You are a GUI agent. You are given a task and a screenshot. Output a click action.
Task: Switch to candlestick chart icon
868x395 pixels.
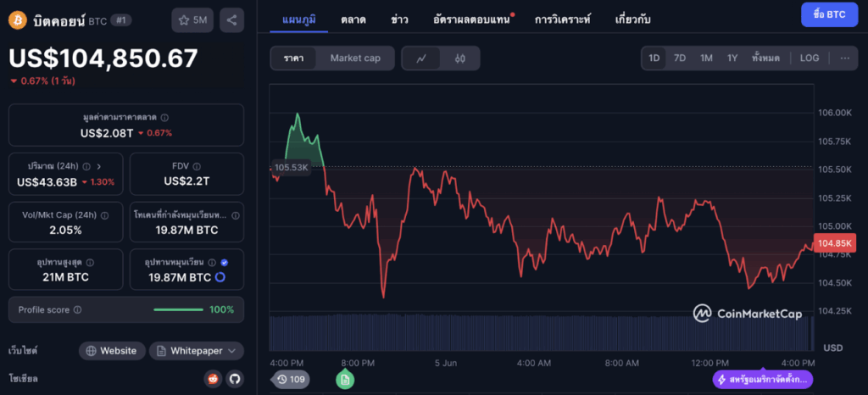460,58
